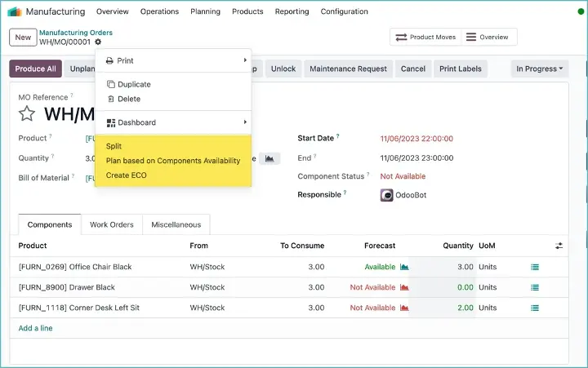Click the Maintenance Request button
The width and height of the screenshot is (588, 368).
pos(348,69)
